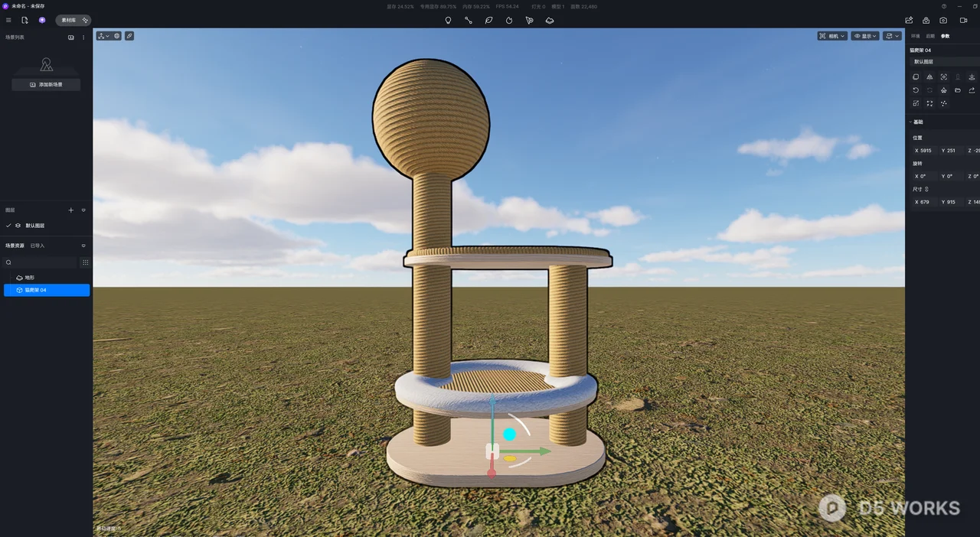Switch to the 场景资源 tab
Screen dimensions: 980x537
[15, 246]
